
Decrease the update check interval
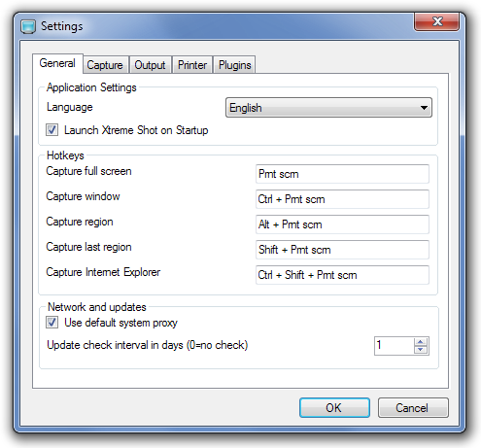coord(421,350)
